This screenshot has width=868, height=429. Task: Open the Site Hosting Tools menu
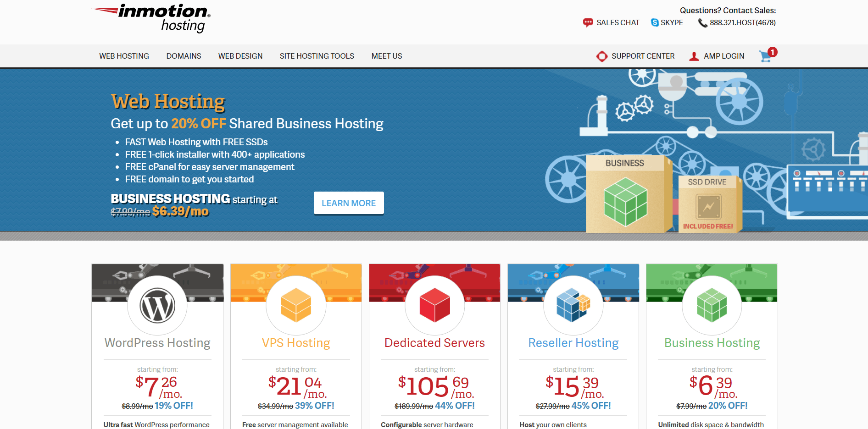317,56
